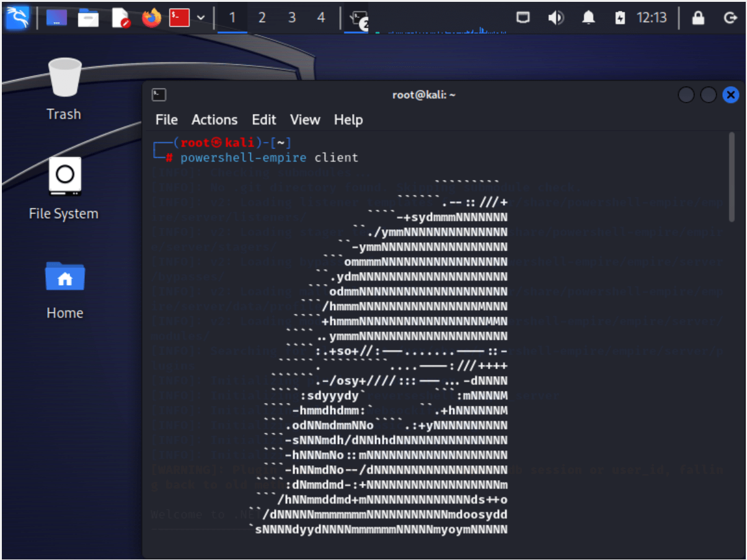Select the File System desktop icon
Image resolution: width=747 pixels, height=560 pixels.
pos(64,189)
